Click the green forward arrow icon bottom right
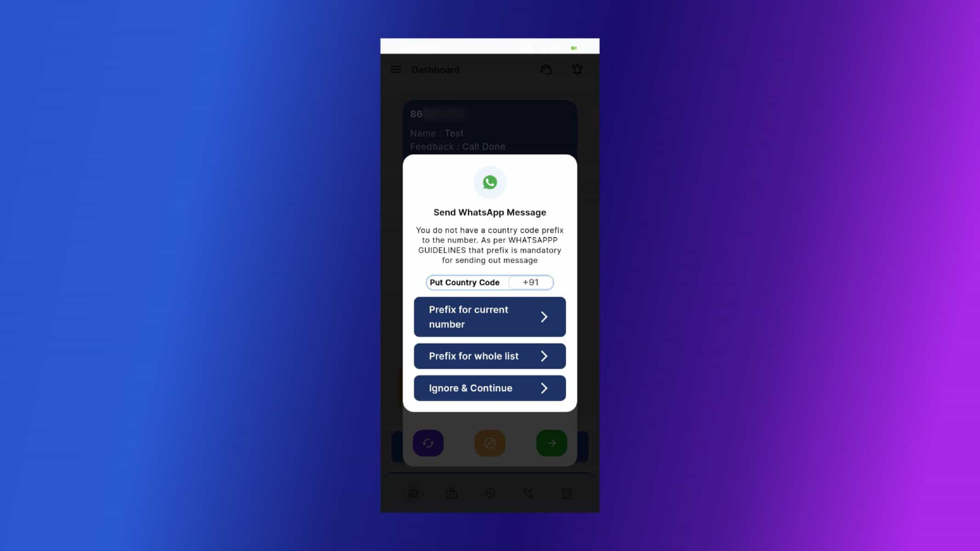 551,443
